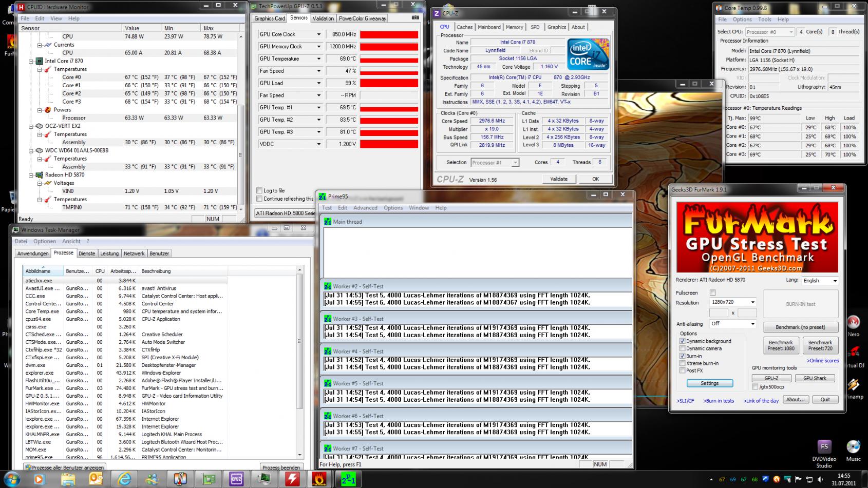Enable Post FX checkbox in FurMark
The height and width of the screenshot is (488, 868).
tap(683, 370)
